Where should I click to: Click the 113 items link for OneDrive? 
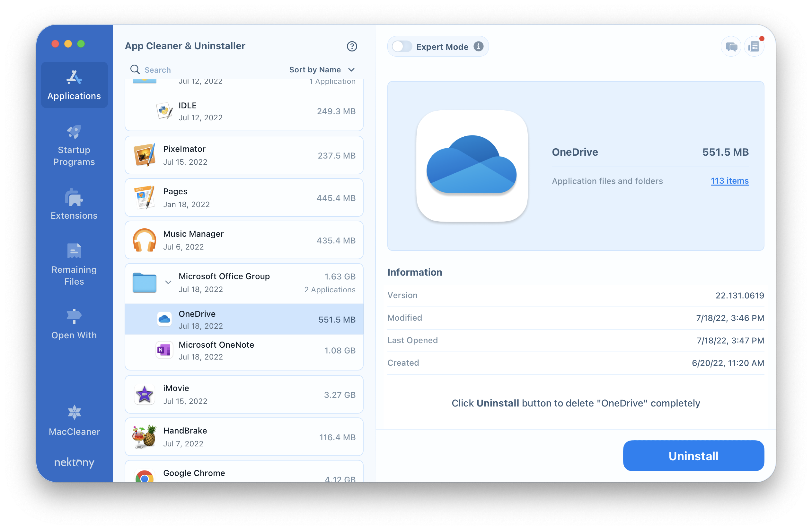click(728, 181)
